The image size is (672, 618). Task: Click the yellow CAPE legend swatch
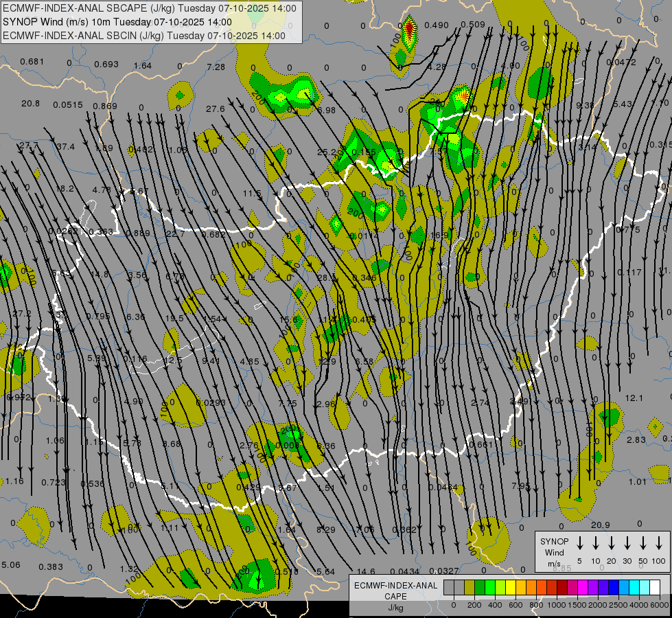[511, 587]
